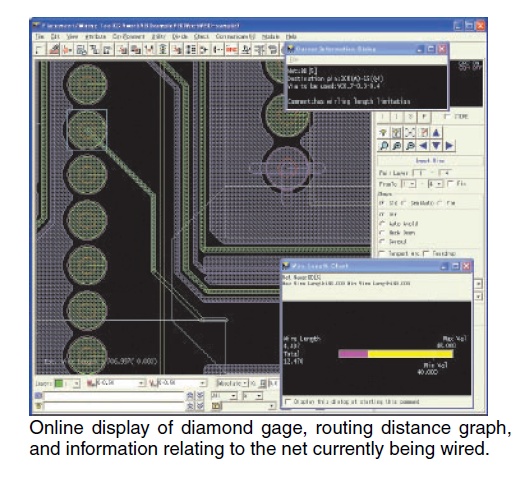
Task: Click the first toolbar icon below File menu
Action: coord(39,50)
